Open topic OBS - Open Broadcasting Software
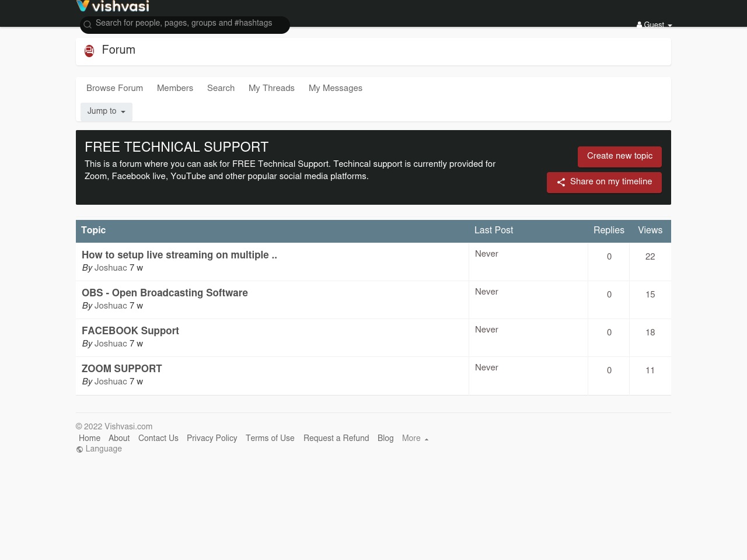The height and width of the screenshot is (560, 747). tap(165, 293)
